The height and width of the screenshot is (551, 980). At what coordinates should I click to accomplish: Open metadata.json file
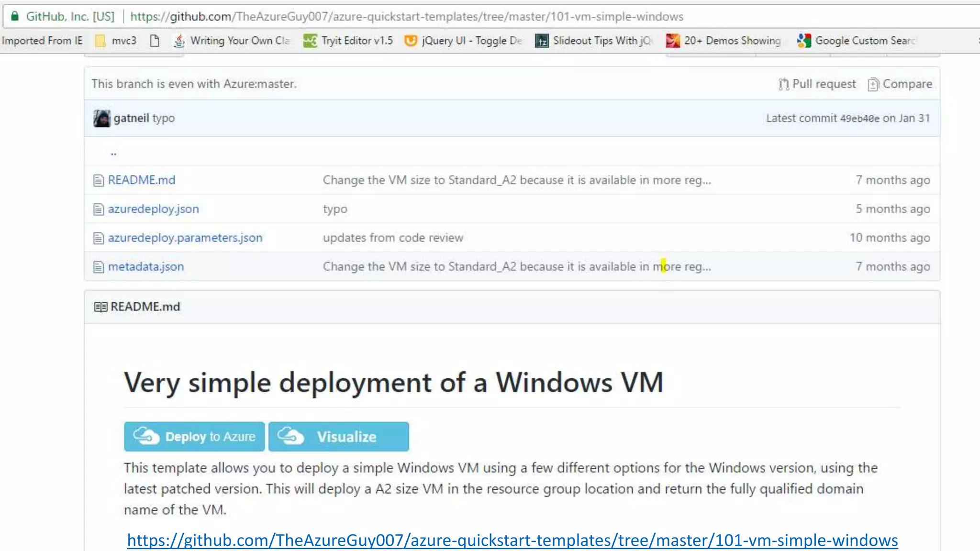(x=146, y=266)
